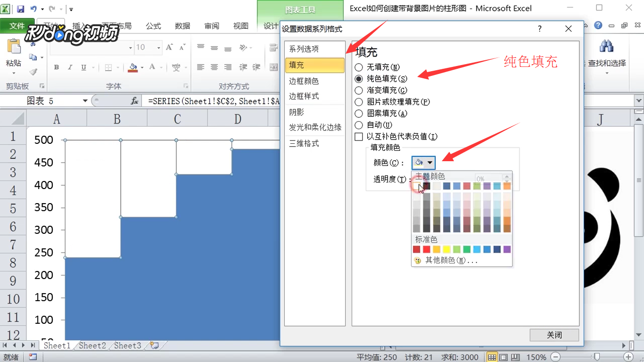Click the Top Align icon
The height and width of the screenshot is (362, 644).
[x=200, y=47]
